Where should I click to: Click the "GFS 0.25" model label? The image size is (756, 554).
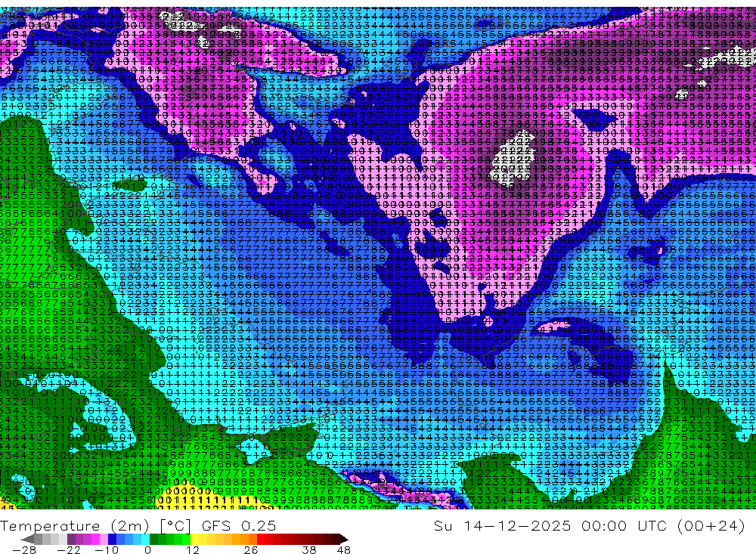pos(239,525)
